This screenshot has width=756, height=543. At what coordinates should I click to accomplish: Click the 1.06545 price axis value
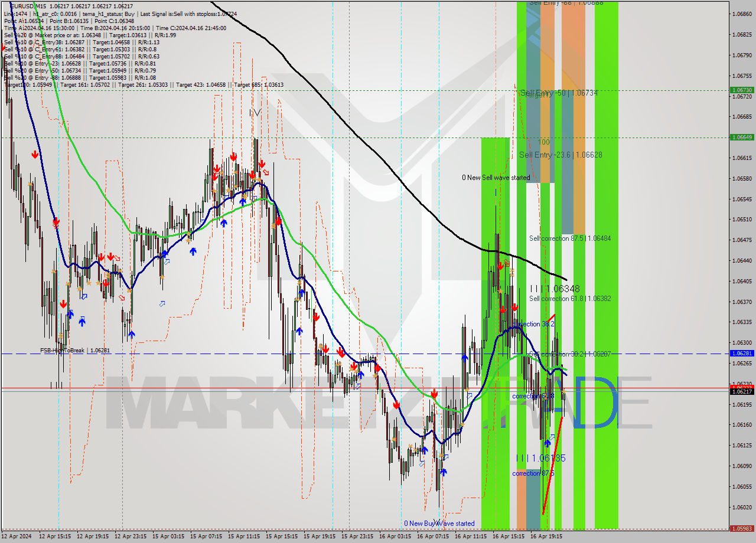tap(742, 199)
